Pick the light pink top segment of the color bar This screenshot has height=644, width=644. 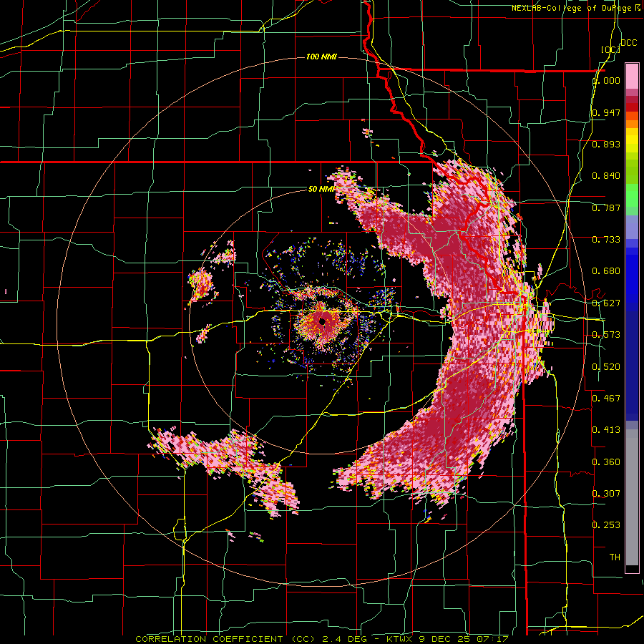tap(632, 76)
